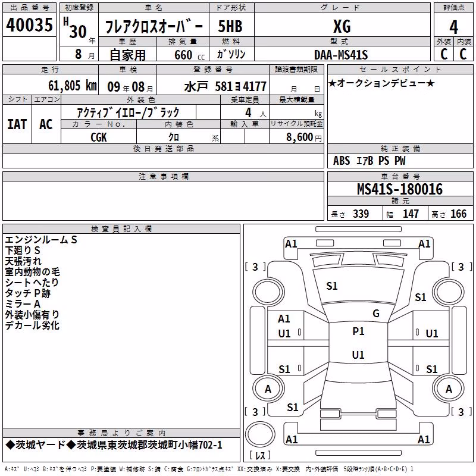Click the exterior color アクティブイエロー/ブラック
The width and height of the screenshot is (476, 476).
click(129, 112)
